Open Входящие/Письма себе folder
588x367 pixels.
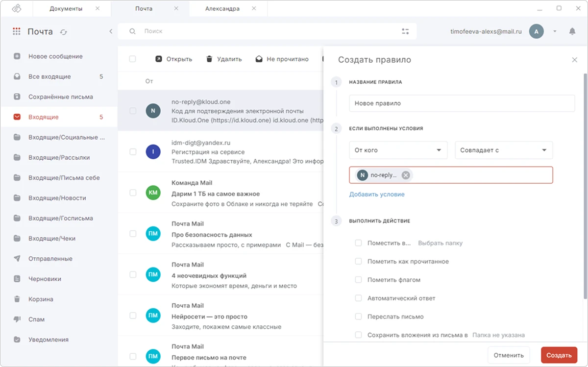pos(59,178)
